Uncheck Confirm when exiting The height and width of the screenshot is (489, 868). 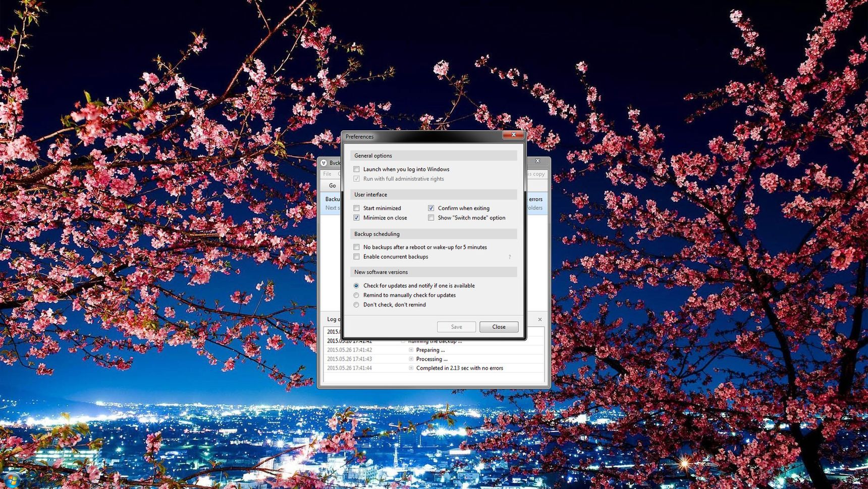(431, 208)
